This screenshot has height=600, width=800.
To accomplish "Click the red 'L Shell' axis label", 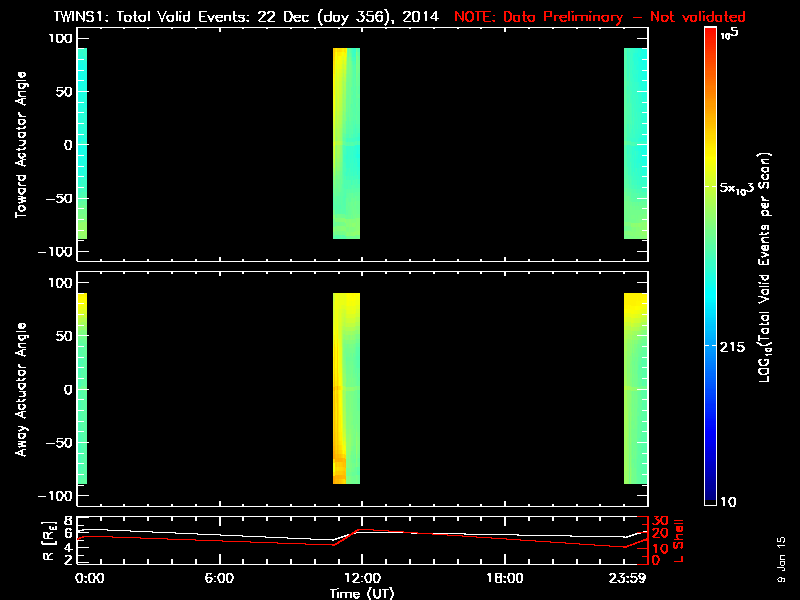I will point(680,540).
